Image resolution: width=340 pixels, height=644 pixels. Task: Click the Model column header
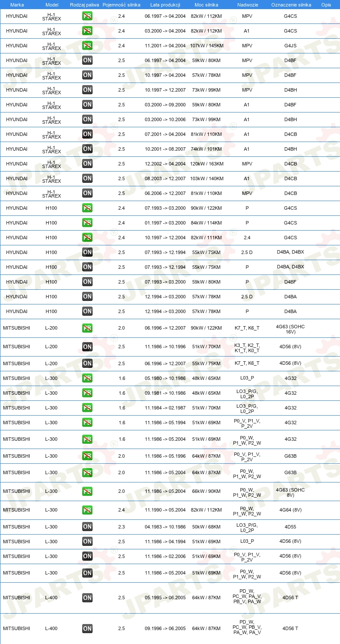[52, 4]
